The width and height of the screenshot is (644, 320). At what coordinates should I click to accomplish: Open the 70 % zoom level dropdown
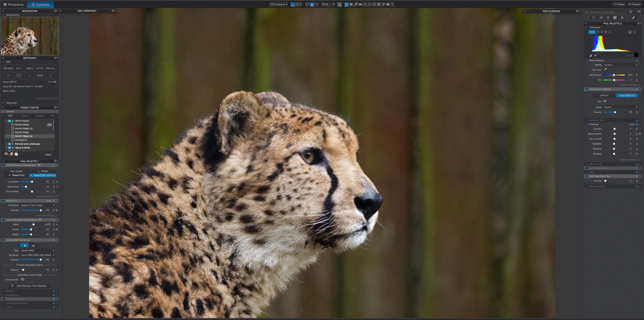(334, 4)
